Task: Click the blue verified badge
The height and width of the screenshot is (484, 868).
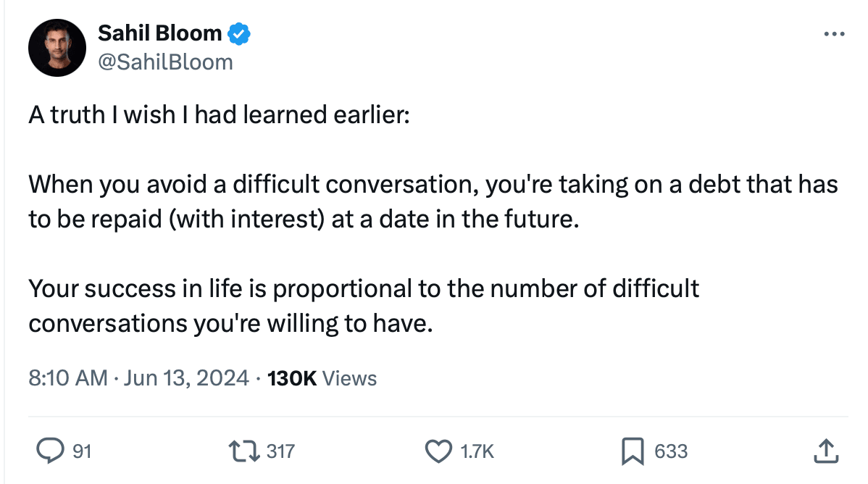Action: click(240, 33)
